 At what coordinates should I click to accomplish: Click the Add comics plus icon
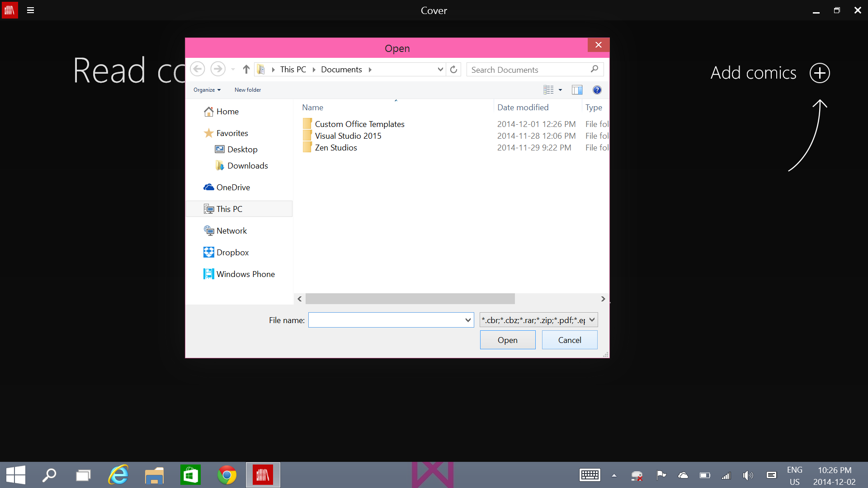click(819, 73)
